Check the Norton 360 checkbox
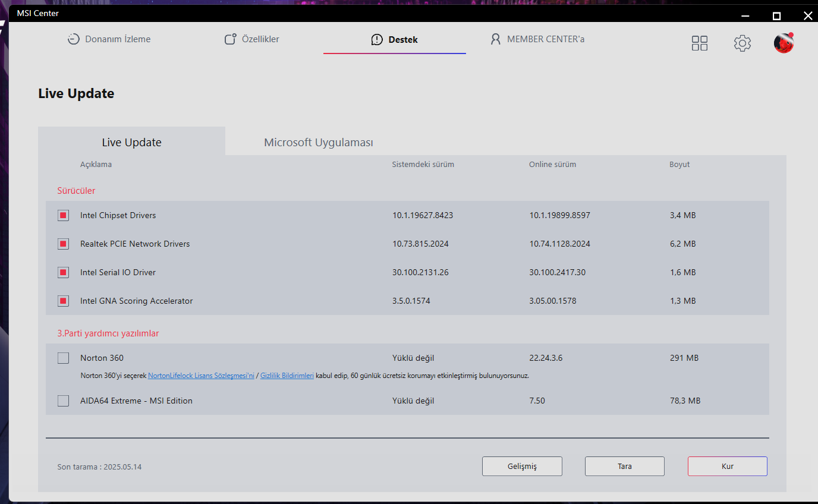The image size is (818, 504). [x=63, y=358]
